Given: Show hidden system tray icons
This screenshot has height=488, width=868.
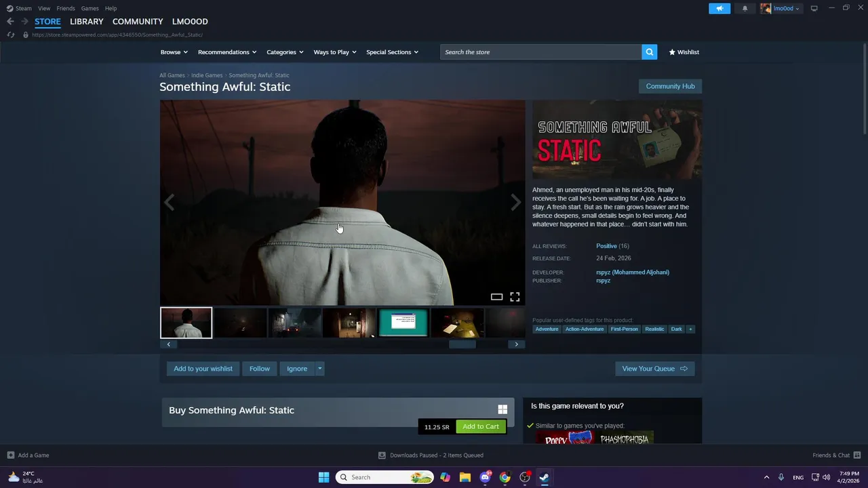Looking at the screenshot, I should click(x=766, y=477).
